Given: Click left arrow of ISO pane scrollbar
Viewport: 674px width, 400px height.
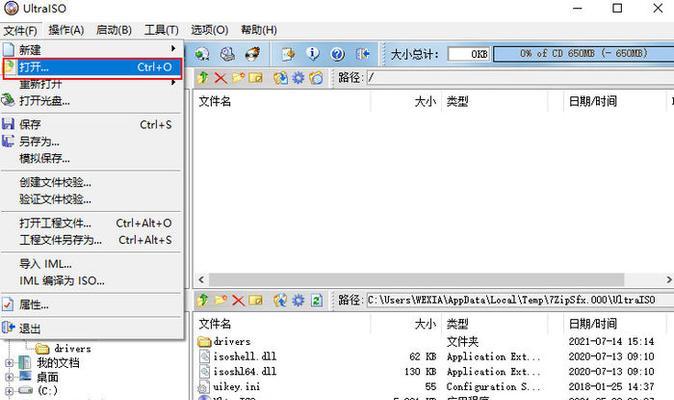Looking at the screenshot, I should coord(201,280).
